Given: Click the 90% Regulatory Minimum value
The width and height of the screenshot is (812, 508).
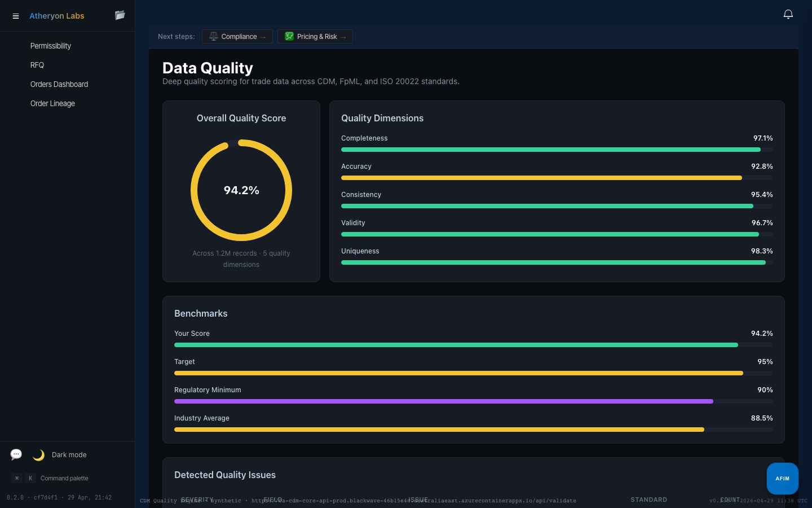Looking at the screenshot, I should tap(765, 390).
